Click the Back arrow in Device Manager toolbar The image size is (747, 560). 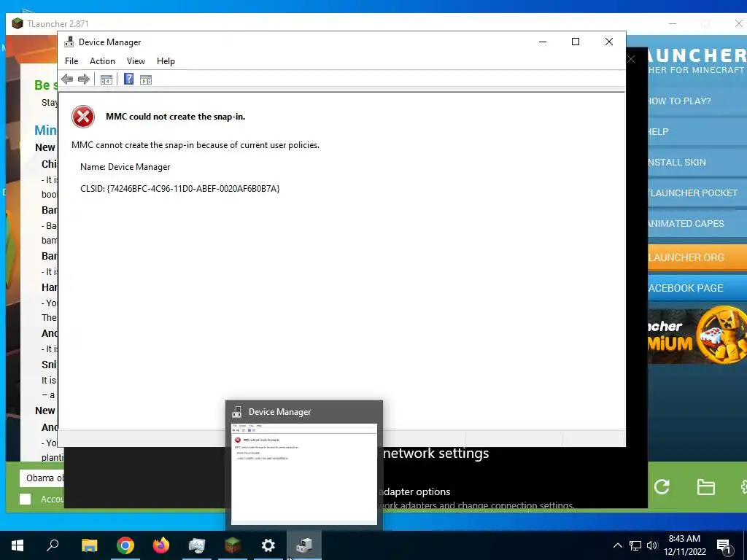coord(67,79)
